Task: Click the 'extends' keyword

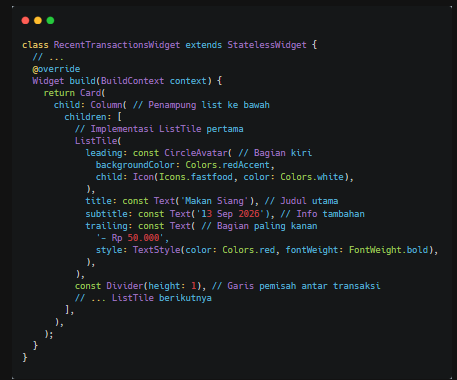Action: 204,45
